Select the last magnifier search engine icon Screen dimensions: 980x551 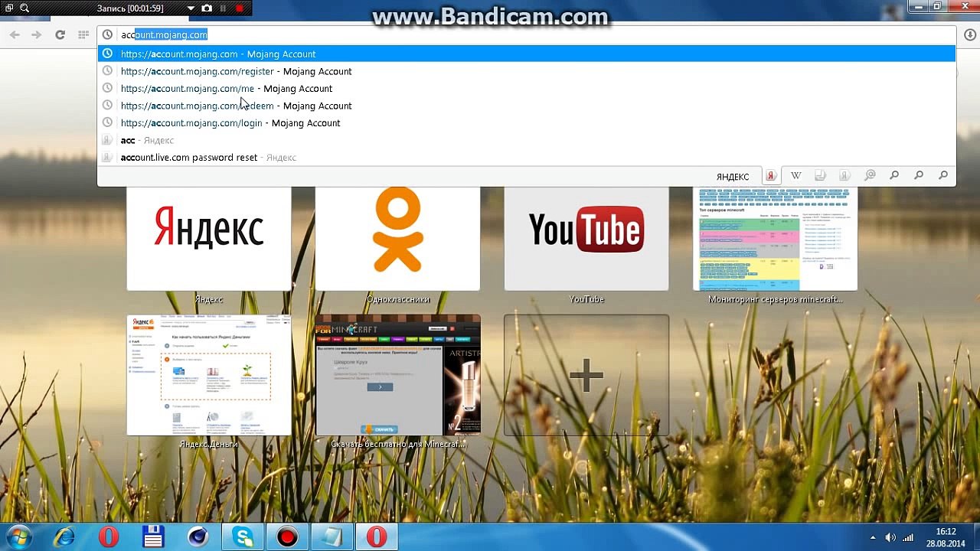[943, 176]
